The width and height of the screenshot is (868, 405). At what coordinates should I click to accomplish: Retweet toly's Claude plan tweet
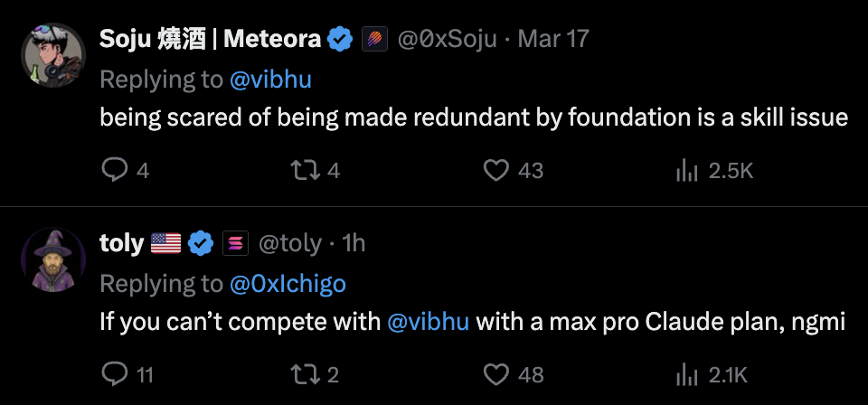tap(306, 373)
